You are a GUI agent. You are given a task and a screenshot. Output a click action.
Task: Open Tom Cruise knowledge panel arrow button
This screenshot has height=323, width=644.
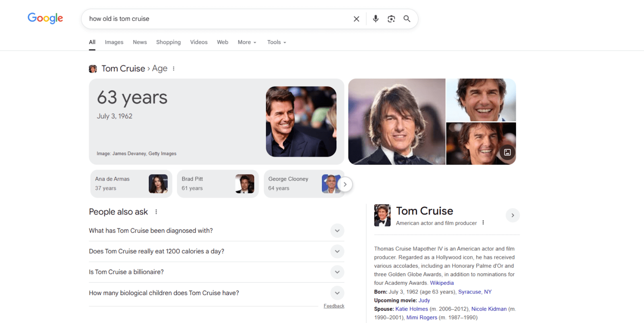coord(512,215)
